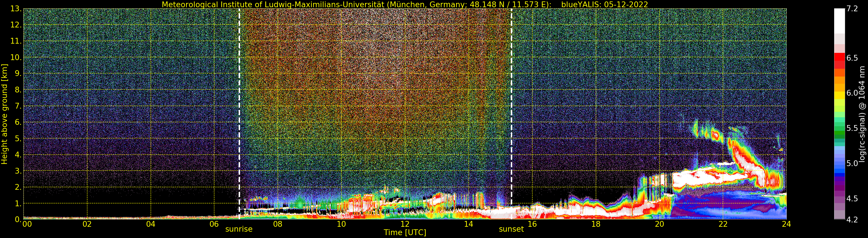Click the '12' time axis tick label
The width and height of the screenshot is (868, 238).
405,224
